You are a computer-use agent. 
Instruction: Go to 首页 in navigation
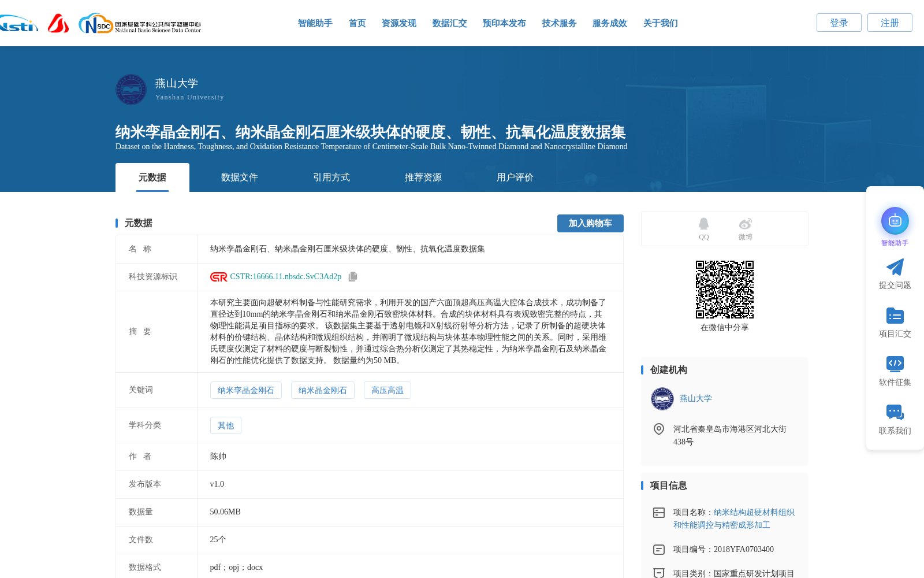(357, 23)
